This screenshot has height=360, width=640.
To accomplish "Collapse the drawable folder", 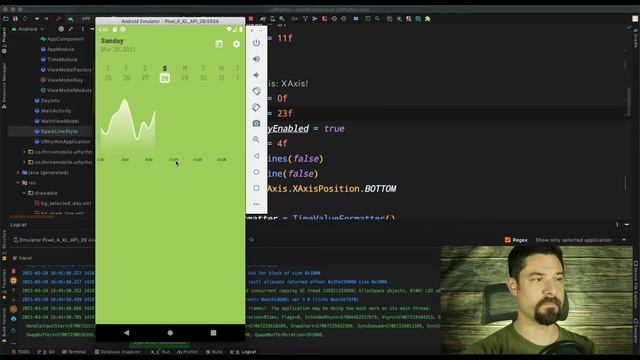I will [24, 193].
